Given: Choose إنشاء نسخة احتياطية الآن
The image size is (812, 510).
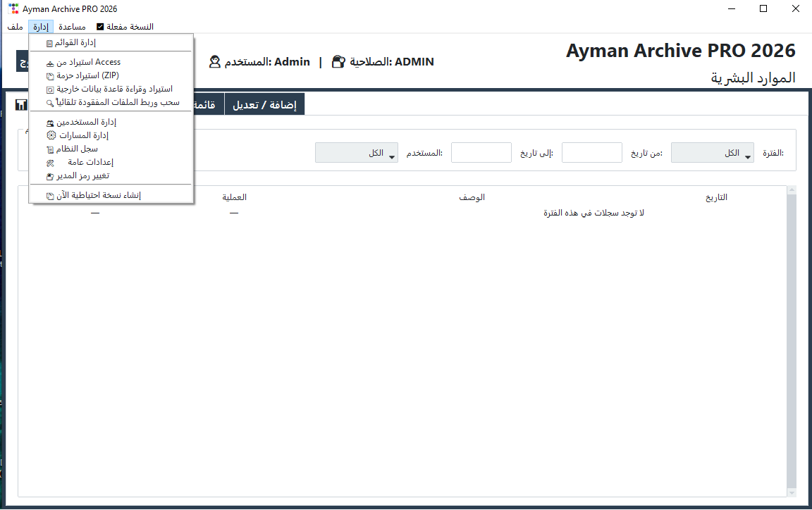Looking at the screenshot, I should coord(111,195).
